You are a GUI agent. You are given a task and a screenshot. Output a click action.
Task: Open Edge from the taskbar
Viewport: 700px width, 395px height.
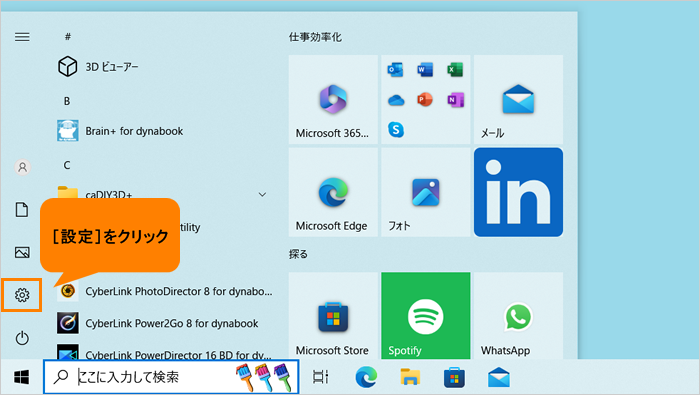366,377
